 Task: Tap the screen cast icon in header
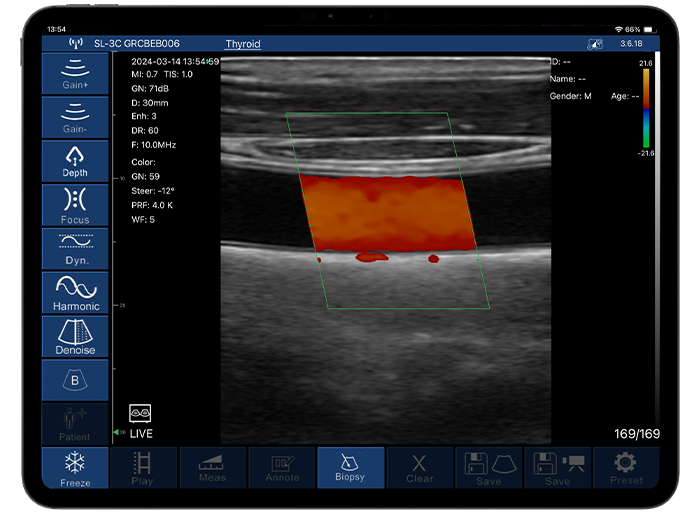[595, 44]
